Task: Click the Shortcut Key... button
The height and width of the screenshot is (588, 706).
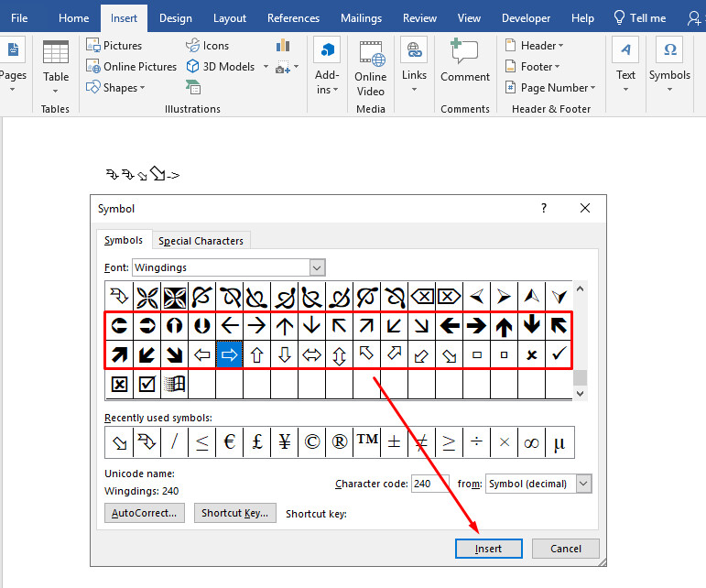Action: pos(235,513)
